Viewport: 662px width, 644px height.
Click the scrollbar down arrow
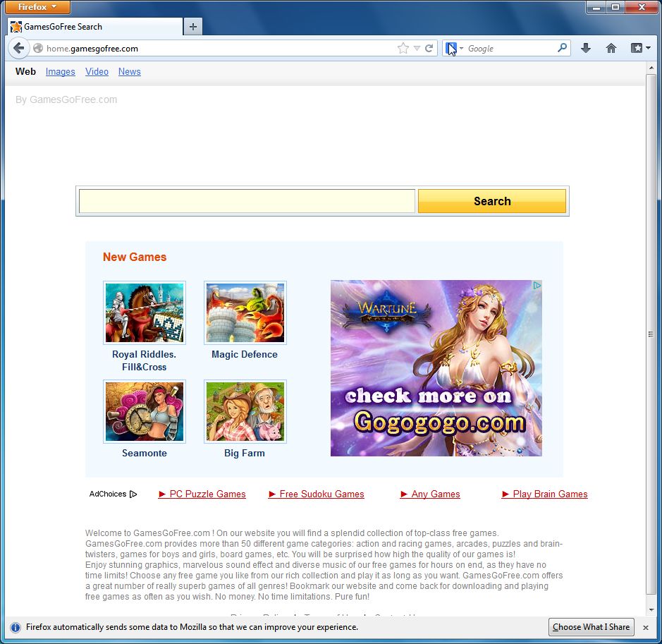[651, 610]
